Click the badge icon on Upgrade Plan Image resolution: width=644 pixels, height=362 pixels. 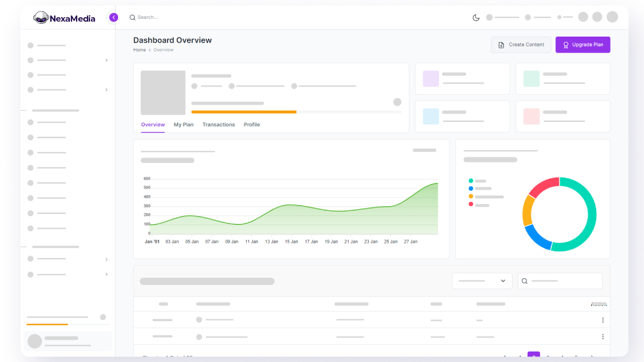pos(565,45)
